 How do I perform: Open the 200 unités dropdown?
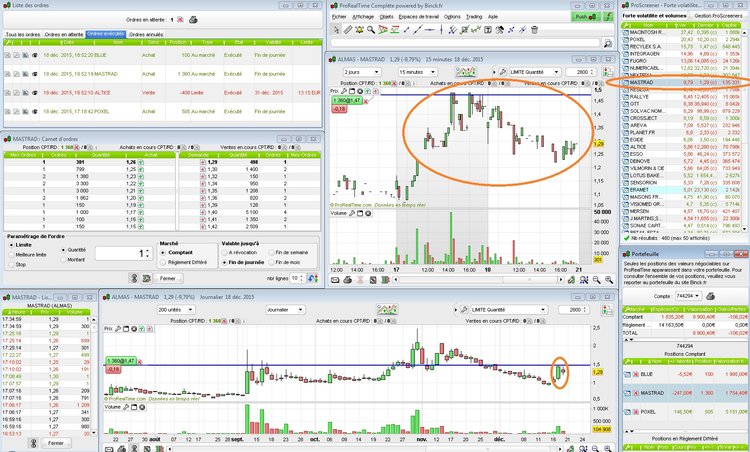(x=176, y=310)
